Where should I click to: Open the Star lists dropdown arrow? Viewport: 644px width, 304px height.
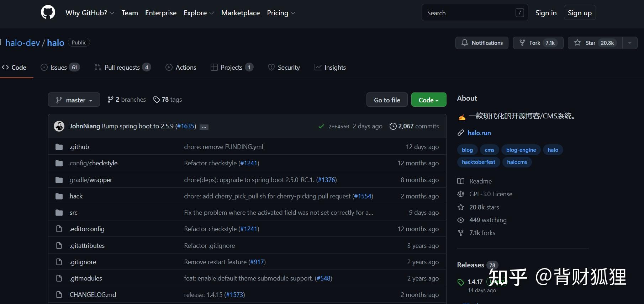pos(630,43)
